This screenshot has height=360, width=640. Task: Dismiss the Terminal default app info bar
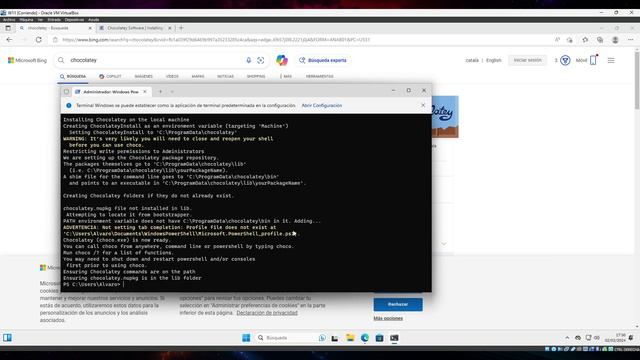pos(423,105)
